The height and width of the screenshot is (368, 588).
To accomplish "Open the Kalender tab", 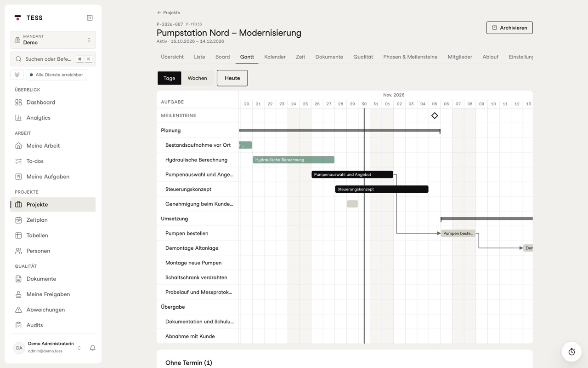I will 275,57.
